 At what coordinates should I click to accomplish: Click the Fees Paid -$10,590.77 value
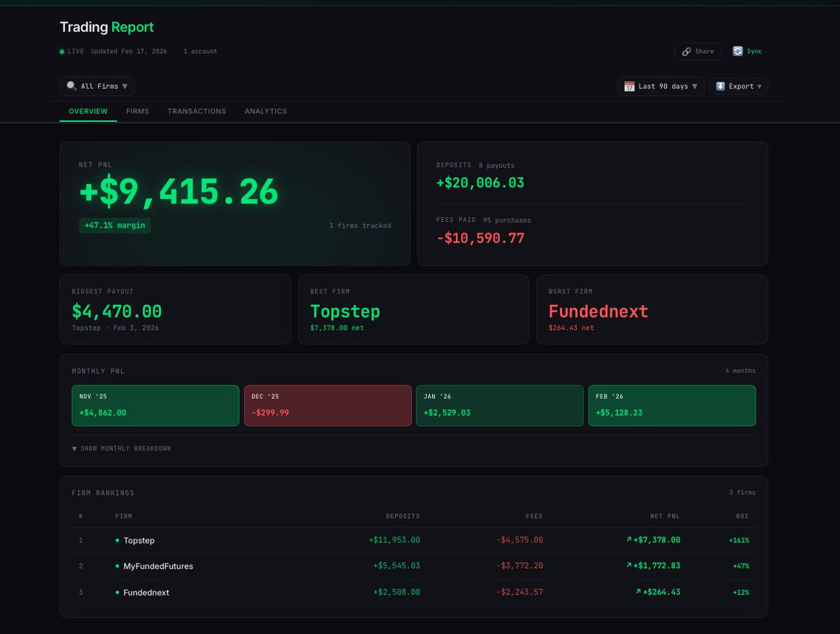(x=480, y=237)
